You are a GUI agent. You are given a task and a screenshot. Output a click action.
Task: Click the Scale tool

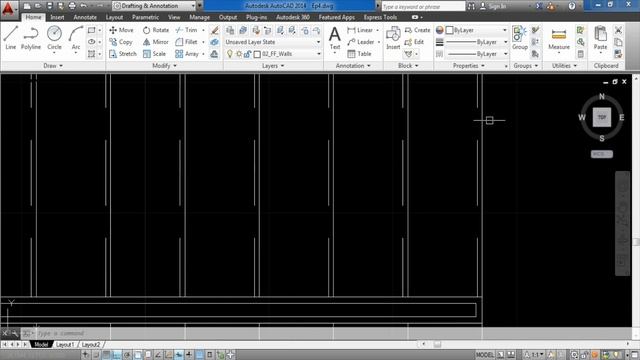pos(154,54)
